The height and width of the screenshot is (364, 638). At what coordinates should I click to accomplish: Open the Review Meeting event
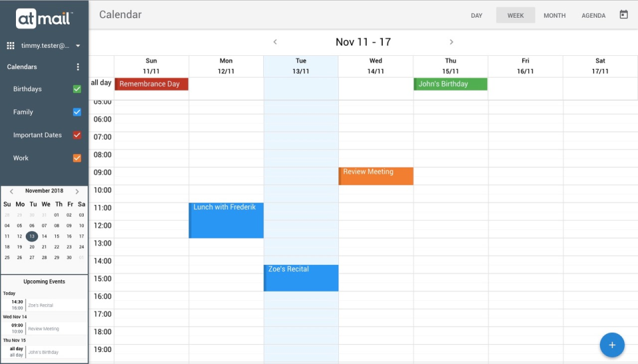(376, 176)
